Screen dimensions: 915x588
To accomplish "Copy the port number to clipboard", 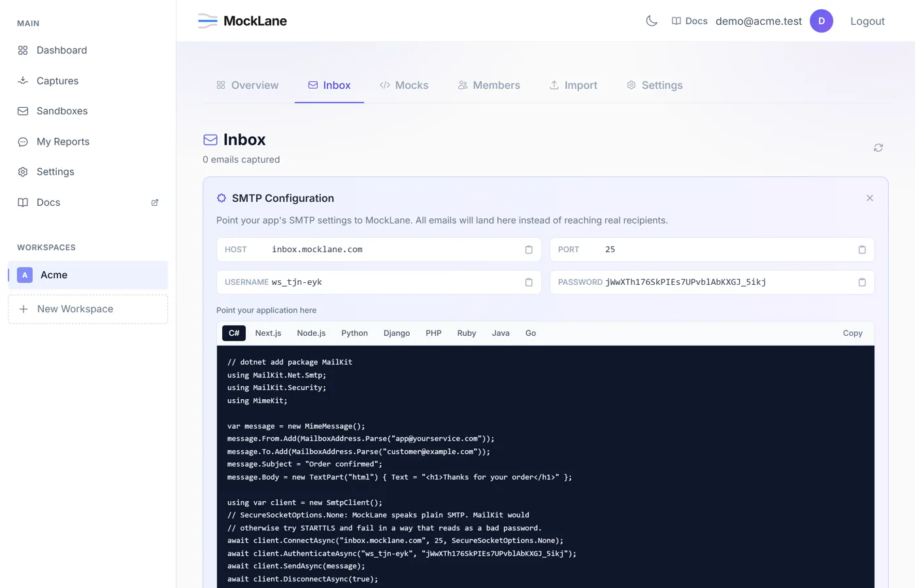I will click(862, 250).
